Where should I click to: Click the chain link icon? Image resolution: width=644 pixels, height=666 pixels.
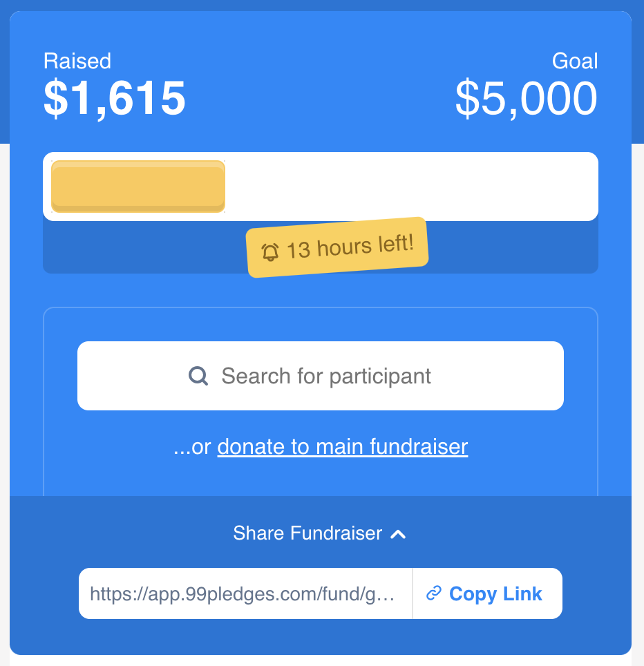(x=434, y=593)
